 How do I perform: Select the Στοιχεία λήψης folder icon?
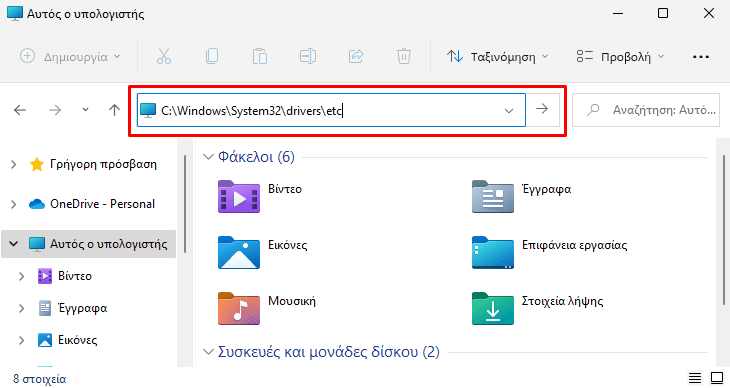tap(493, 308)
